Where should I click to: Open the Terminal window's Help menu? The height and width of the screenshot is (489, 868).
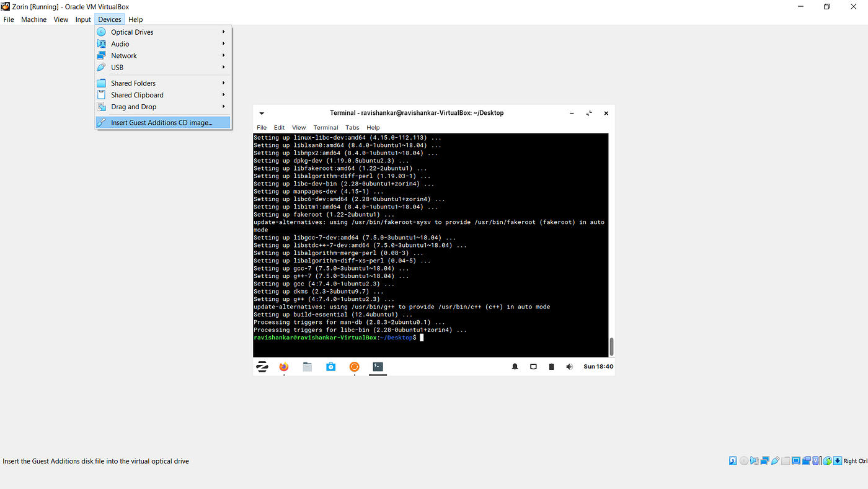[x=373, y=127]
